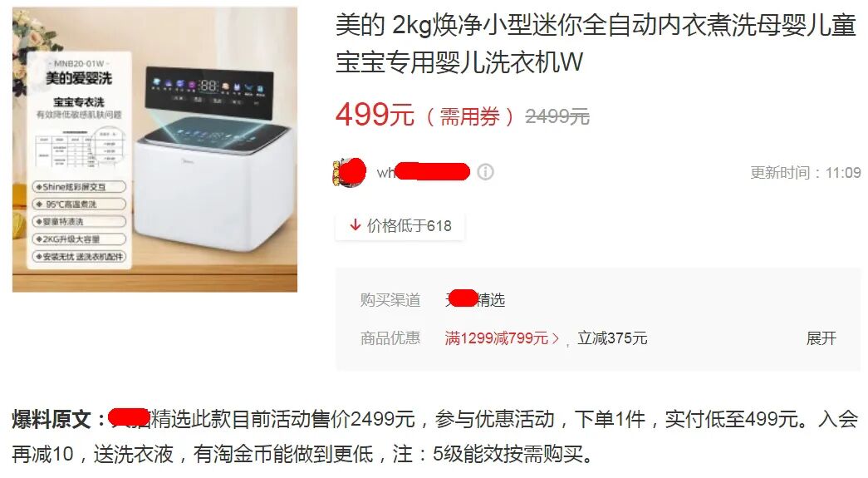Click the 499元 price
Image resolution: width=868 pixels, height=478 pixels.
tap(375, 115)
